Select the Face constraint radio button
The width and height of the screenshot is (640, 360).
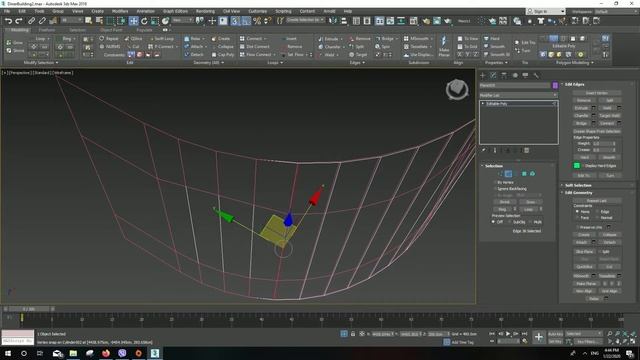click(x=577, y=218)
